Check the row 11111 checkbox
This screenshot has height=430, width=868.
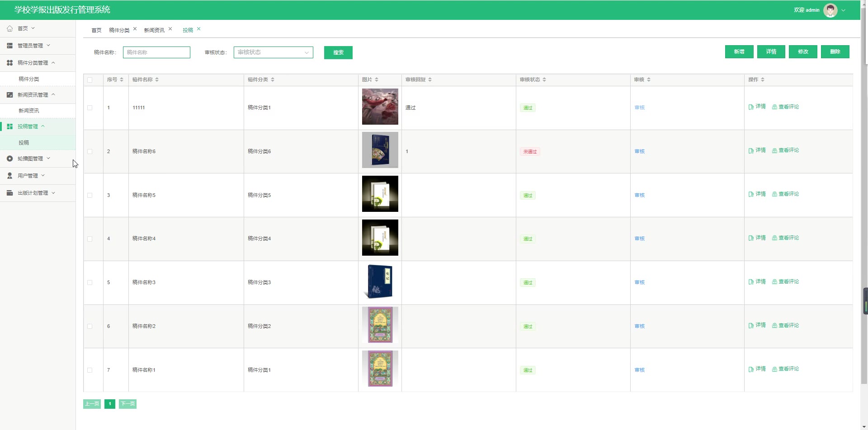pyautogui.click(x=90, y=108)
